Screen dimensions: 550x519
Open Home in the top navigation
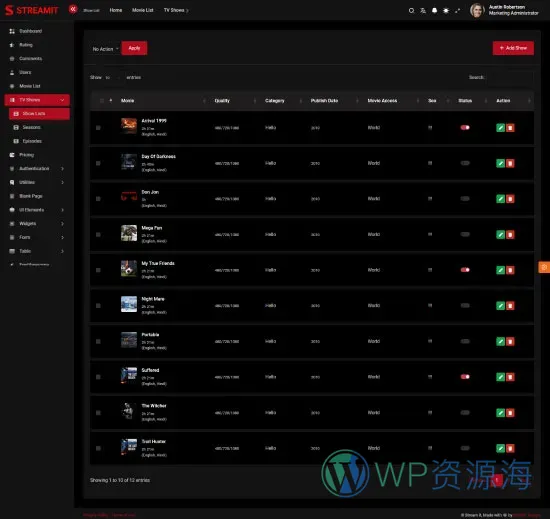click(x=116, y=10)
